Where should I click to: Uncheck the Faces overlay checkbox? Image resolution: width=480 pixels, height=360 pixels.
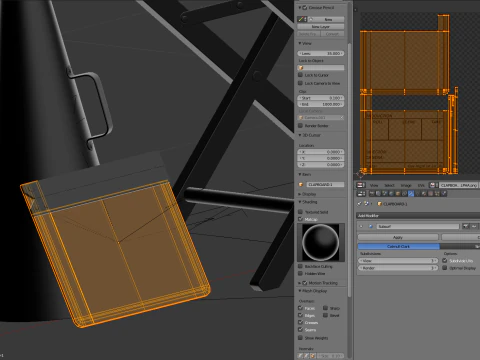300,308
